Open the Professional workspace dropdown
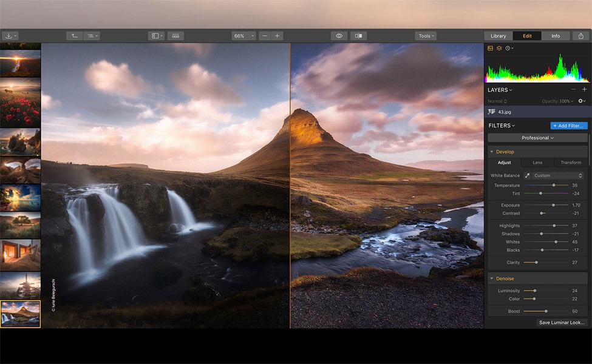This screenshot has height=364, width=592. click(537, 138)
